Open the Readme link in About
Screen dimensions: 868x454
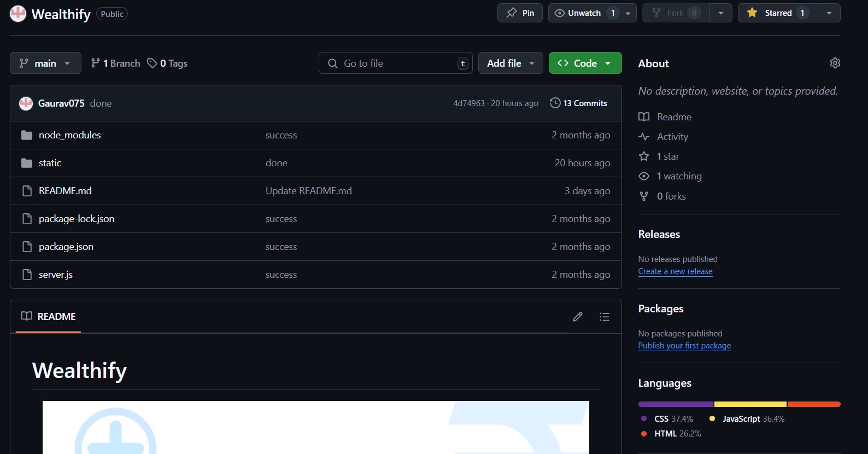coord(665,117)
